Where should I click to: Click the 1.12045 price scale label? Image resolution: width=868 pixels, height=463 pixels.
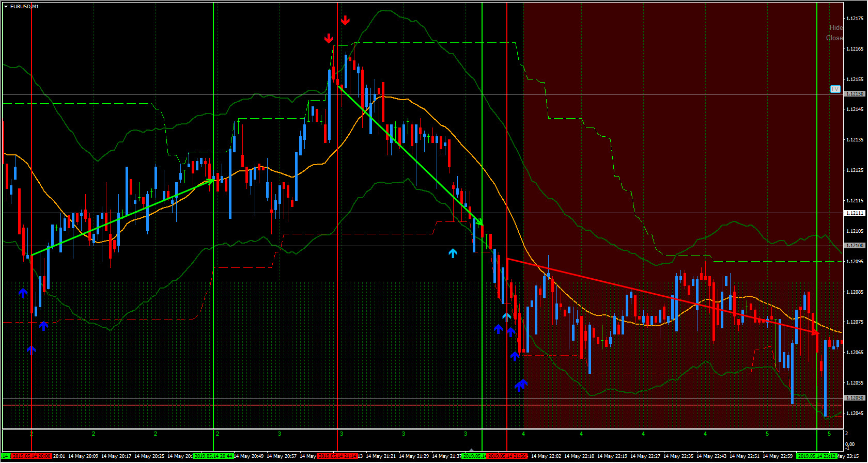point(855,413)
